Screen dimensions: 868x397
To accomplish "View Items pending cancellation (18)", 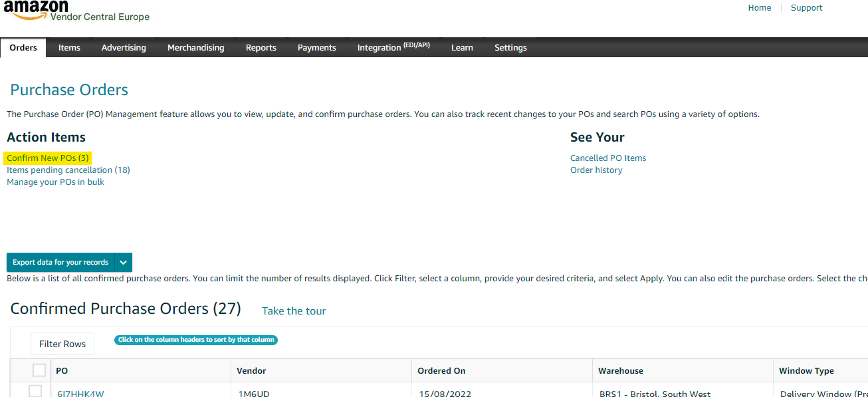I will (68, 170).
